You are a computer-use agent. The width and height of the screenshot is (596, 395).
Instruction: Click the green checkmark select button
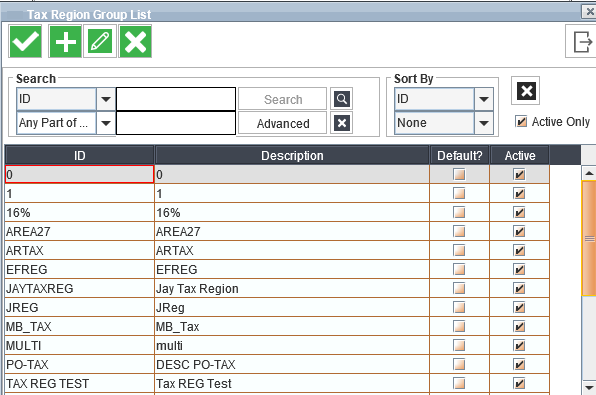[x=25, y=41]
